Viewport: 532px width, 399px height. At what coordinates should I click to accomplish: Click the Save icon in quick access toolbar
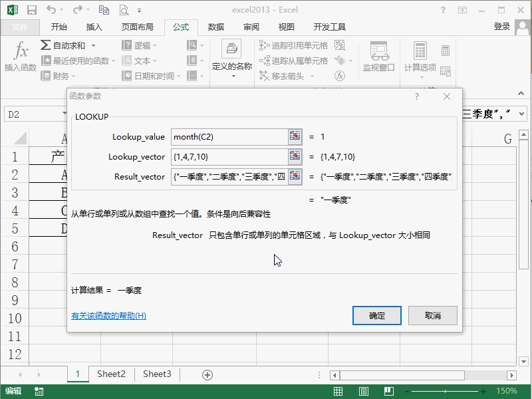(x=32, y=10)
